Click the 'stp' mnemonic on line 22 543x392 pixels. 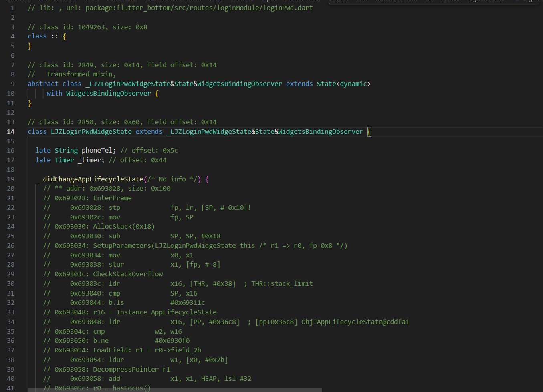pos(114,207)
